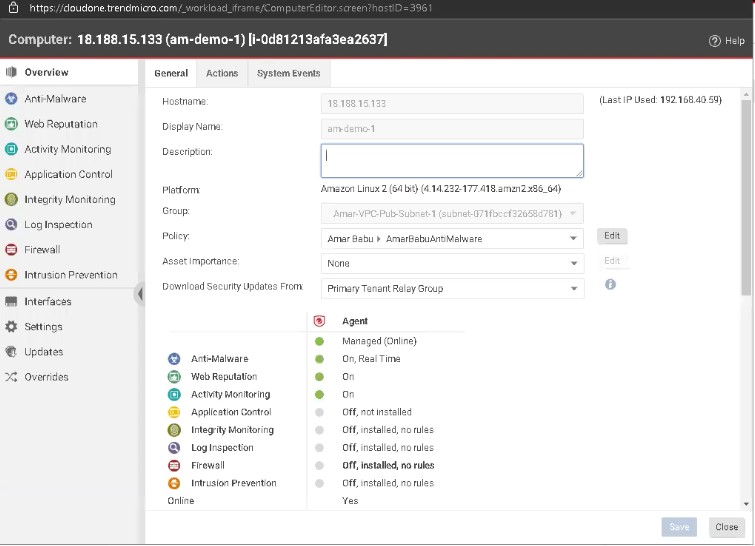This screenshot has width=755, height=546.
Task: Click the Online 'Yes' value
Action: [350, 501]
